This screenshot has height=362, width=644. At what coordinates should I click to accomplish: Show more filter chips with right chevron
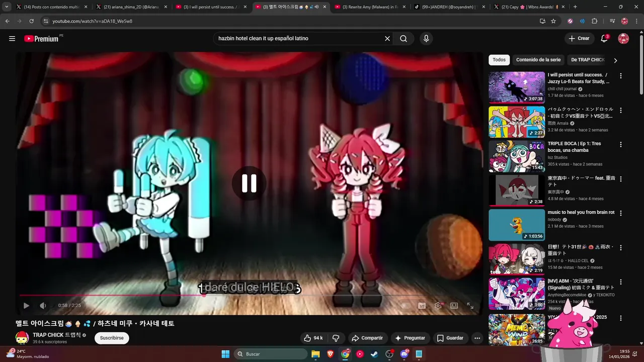[x=615, y=60]
